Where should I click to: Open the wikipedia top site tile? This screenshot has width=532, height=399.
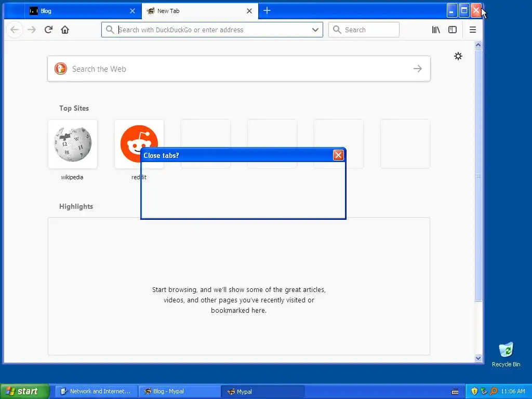pos(73,144)
